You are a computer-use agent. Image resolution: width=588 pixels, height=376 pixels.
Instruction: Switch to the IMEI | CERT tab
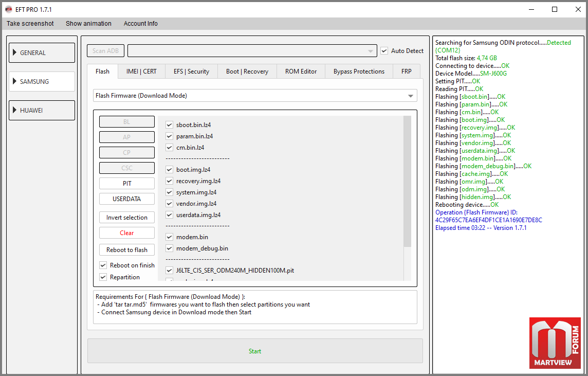pos(141,71)
